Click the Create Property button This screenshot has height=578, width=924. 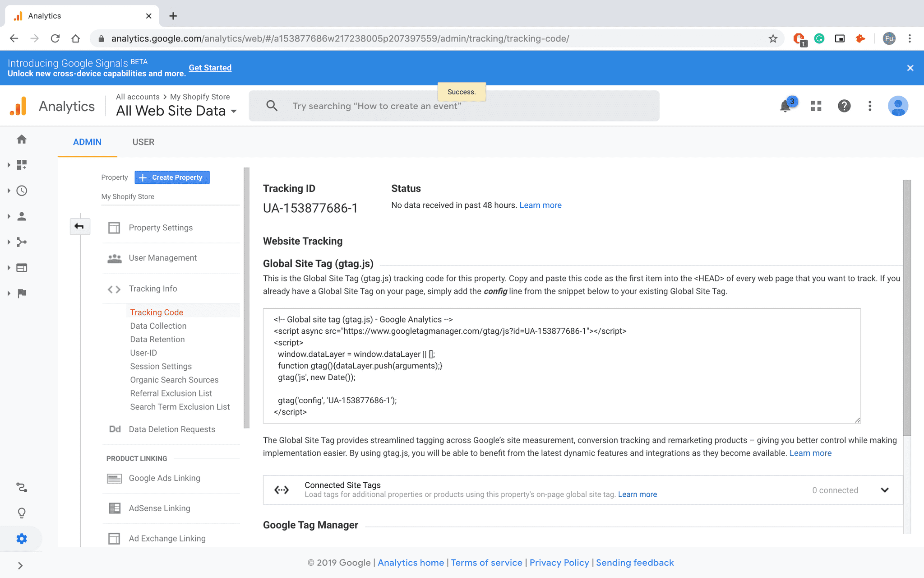(x=172, y=177)
